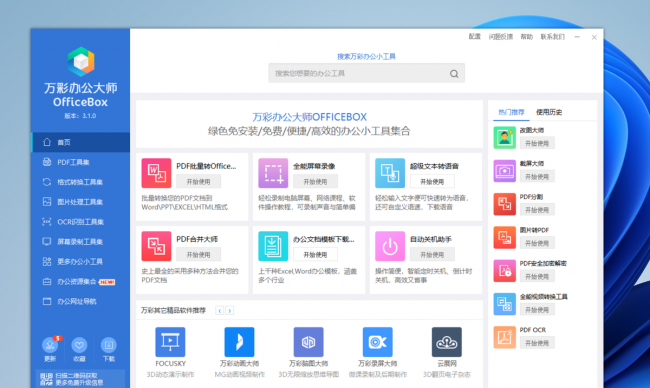Click 开始使用 under PDF合并大师

click(x=199, y=255)
